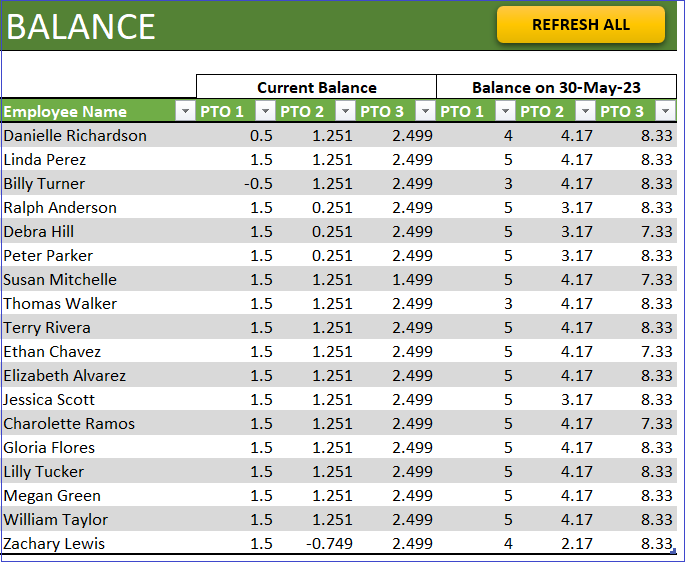Click the REFRESH ALL button
This screenshot has width=685, height=562.
pos(581,25)
